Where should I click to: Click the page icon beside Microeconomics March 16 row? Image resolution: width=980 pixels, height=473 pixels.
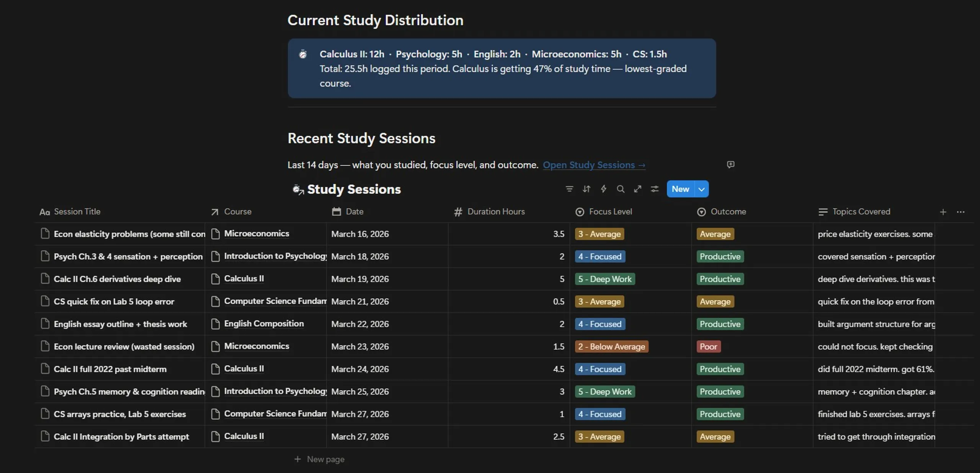(216, 234)
